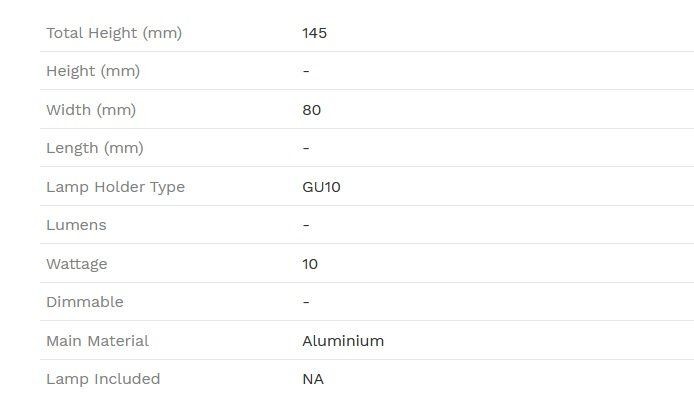694x396 pixels.
Task: Click the width value 80
Action: tap(312, 110)
